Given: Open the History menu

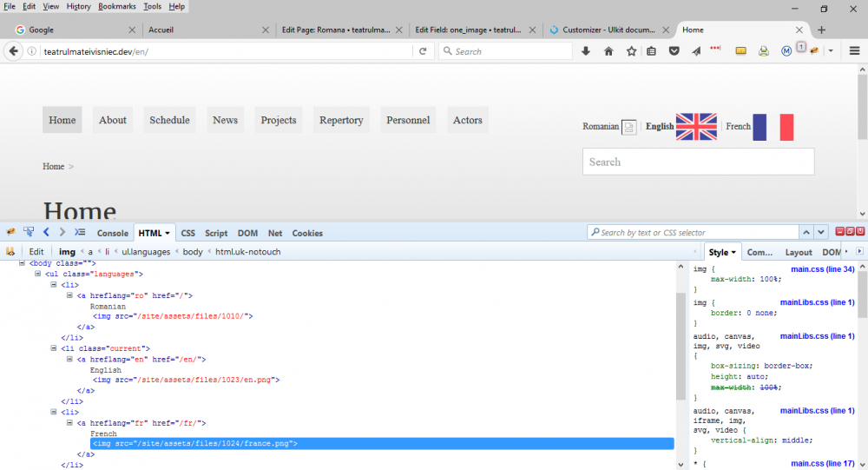Looking at the screenshot, I should pyautogui.click(x=78, y=6).
